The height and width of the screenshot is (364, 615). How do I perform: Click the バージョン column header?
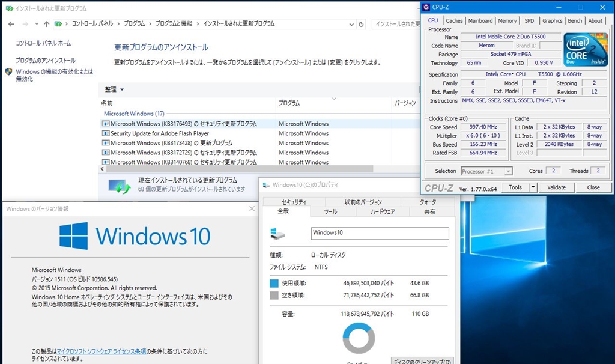(x=405, y=103)
